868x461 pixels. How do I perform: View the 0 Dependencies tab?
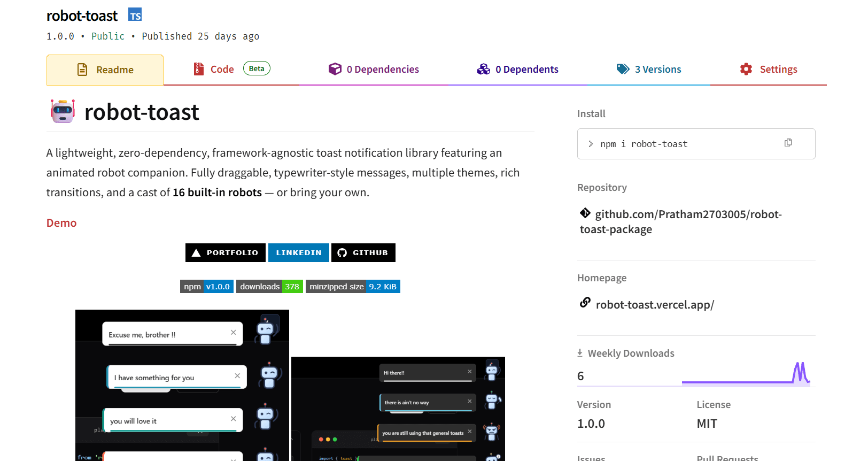374,70
